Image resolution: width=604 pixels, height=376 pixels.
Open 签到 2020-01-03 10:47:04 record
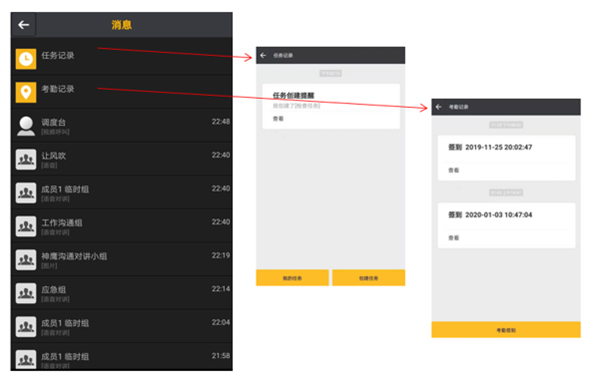click(x=507, y=225)
